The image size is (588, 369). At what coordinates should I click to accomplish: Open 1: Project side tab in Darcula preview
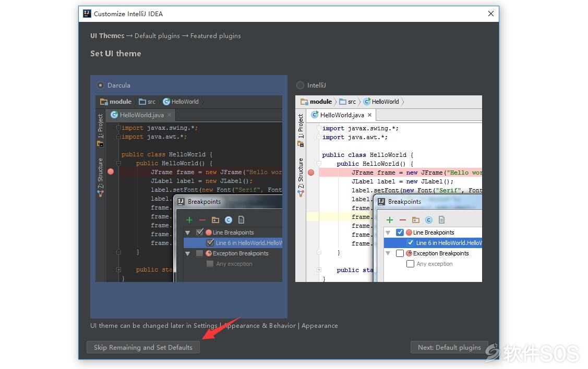[x=100, y=126]
